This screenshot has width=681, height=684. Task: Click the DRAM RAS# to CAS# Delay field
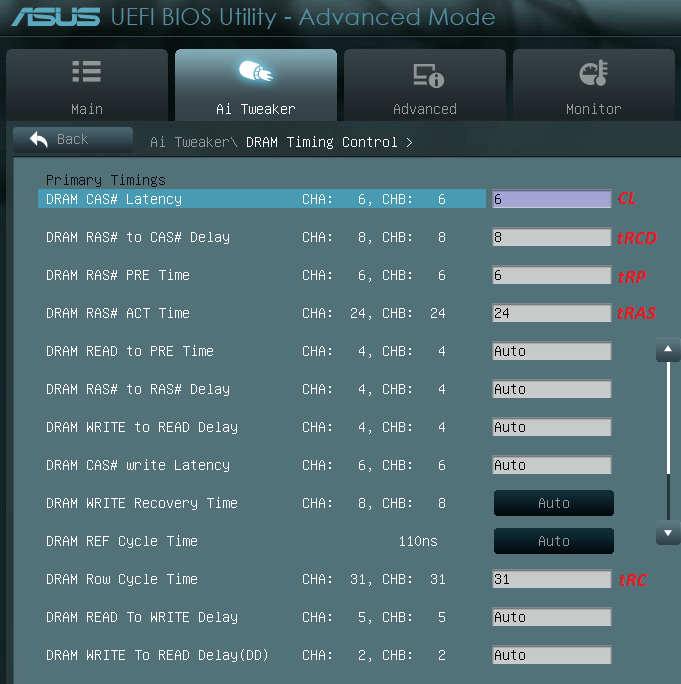(x=551, y=237)
